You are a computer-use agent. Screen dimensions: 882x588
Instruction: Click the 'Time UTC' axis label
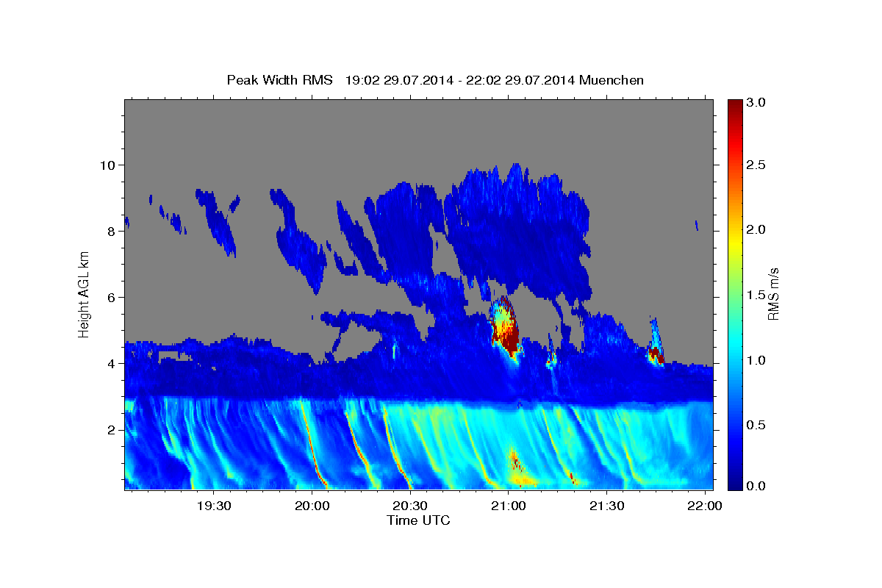tap(418, 520)
